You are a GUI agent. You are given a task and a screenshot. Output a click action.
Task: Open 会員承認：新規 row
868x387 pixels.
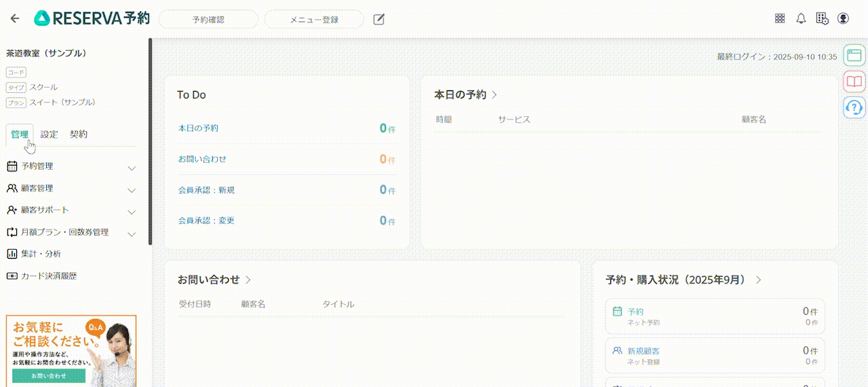tap(287, 190)
